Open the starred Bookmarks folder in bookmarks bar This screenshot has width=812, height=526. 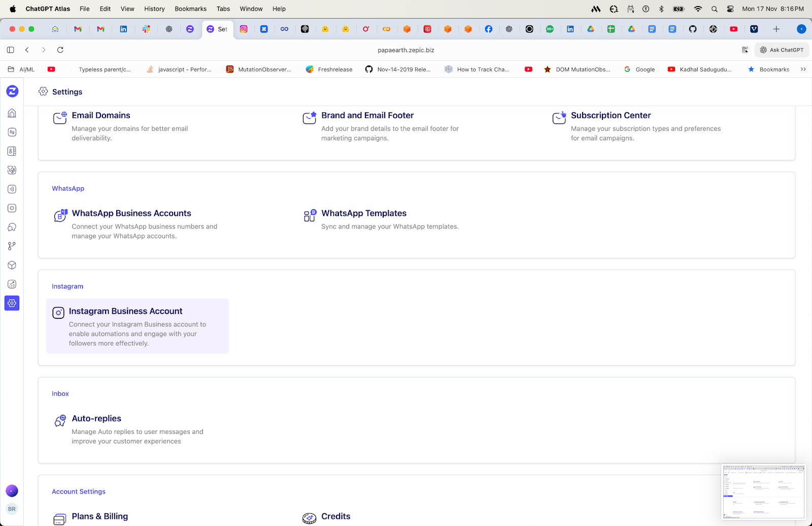coord(768,70)
